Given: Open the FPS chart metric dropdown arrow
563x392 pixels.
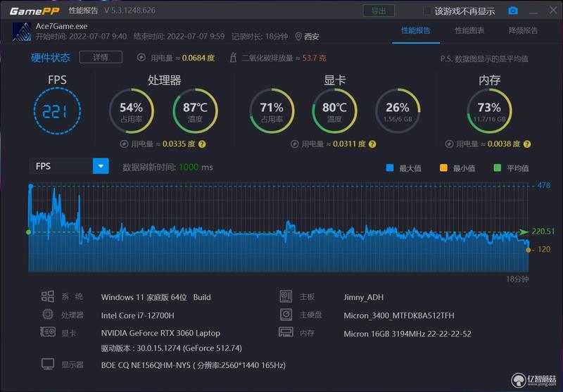Looking at the screenshot, I should click(x=101, y=166).
